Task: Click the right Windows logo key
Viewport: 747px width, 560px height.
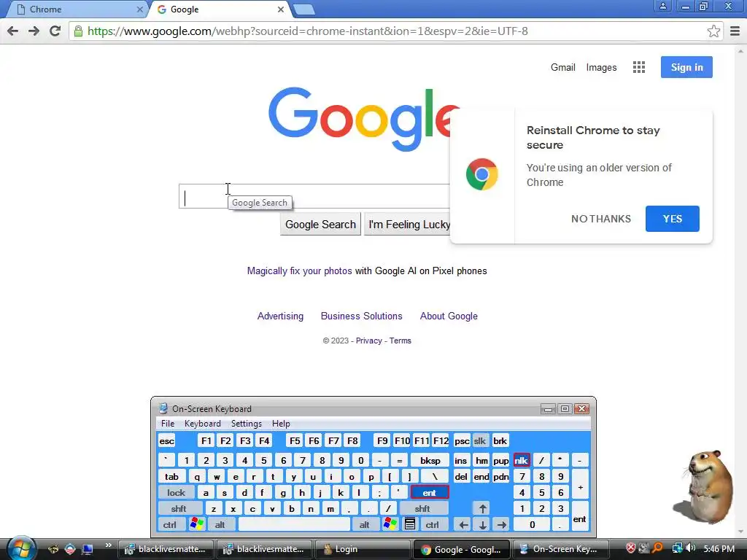Action: coord(390,525)
